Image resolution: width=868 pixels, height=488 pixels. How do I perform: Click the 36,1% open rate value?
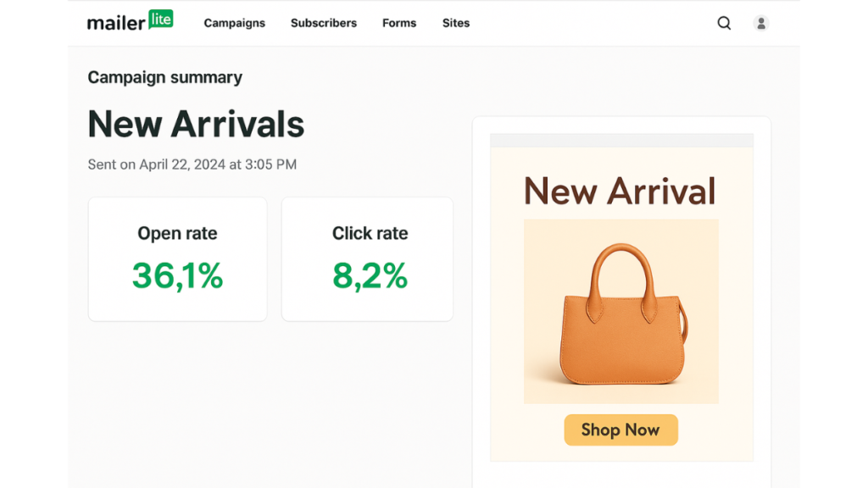point(177,275)
